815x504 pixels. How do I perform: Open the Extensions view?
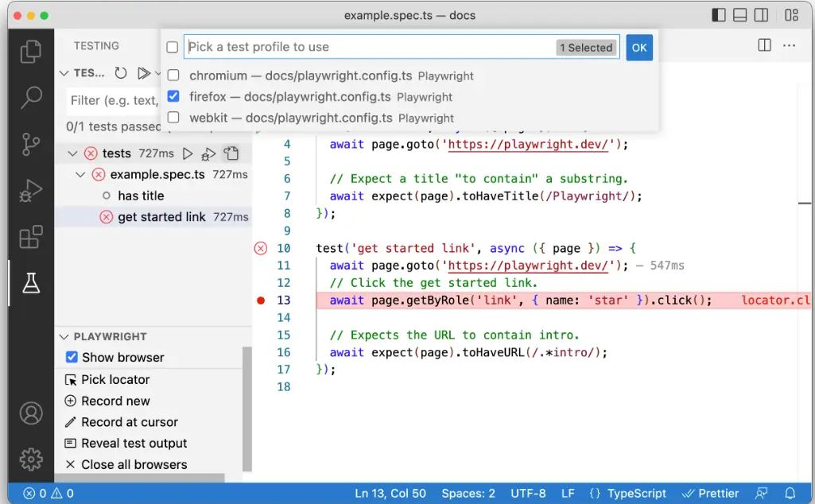pos(31,237)
